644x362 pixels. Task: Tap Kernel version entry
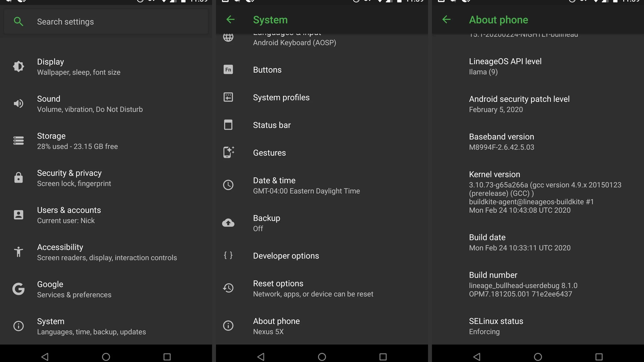coord(538,192)
